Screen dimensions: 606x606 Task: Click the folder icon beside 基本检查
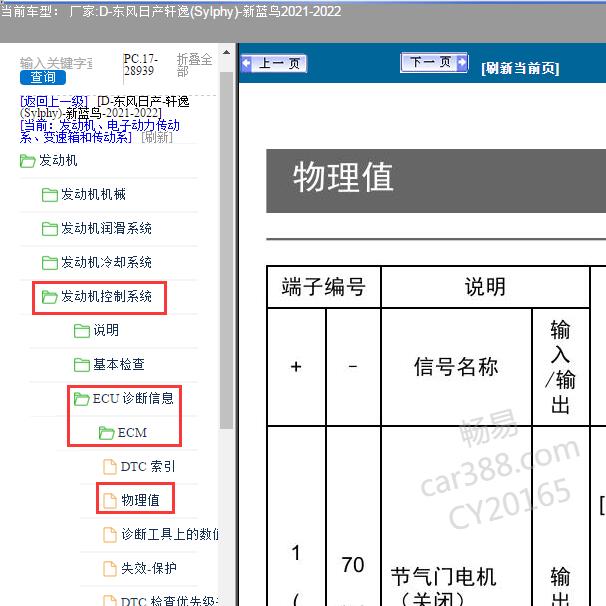tap(82, 365)
